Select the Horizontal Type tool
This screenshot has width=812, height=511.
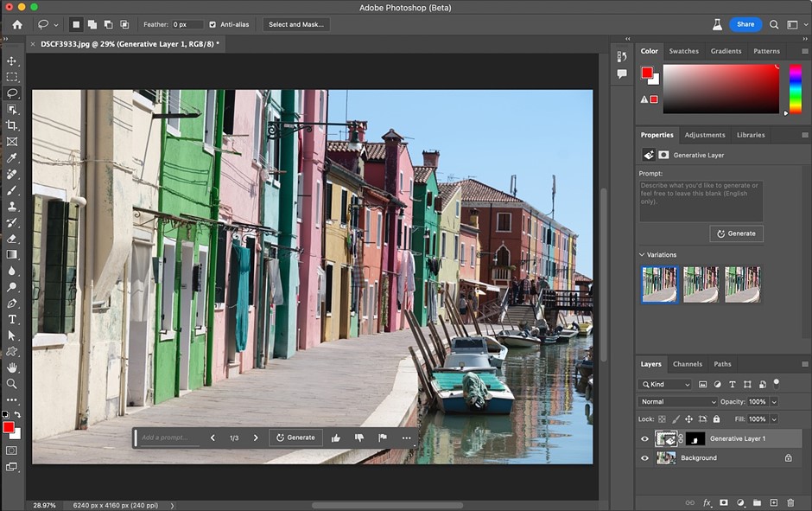[12, 319]
